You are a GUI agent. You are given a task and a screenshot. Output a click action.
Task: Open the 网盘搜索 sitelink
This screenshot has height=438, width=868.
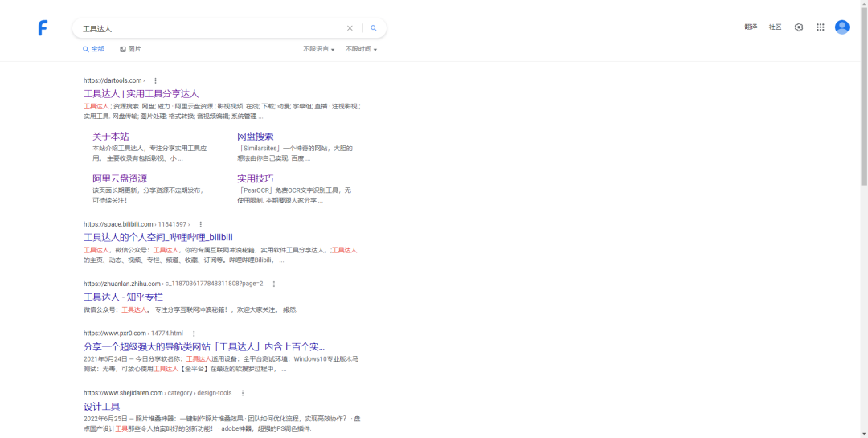256,136
